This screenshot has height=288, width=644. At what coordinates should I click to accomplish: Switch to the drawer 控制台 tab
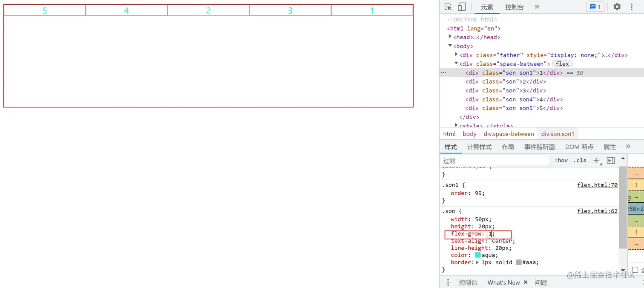pyautogui.click(x=468, y=282)
